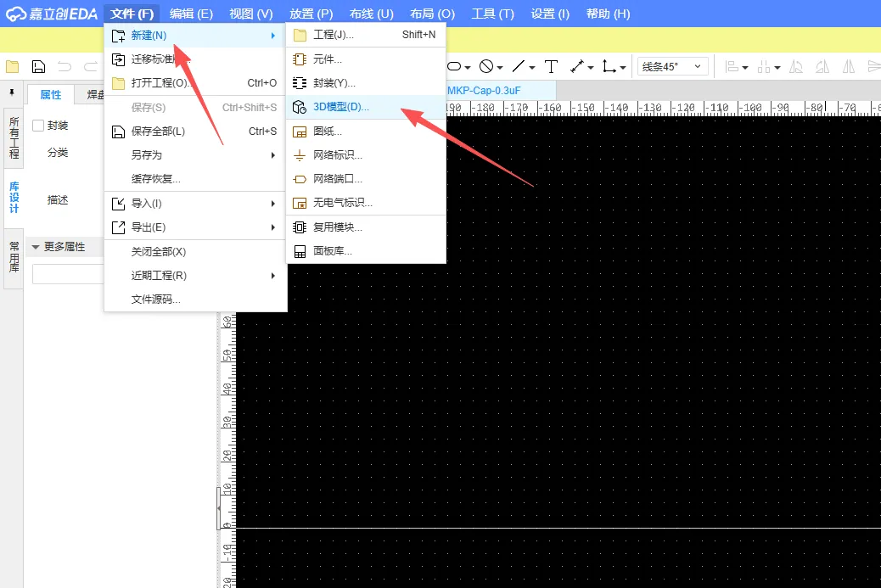The image size is (881, 588).
Task: Click 关闭全部(X) menu entry
Action: (x=195, y=252)
